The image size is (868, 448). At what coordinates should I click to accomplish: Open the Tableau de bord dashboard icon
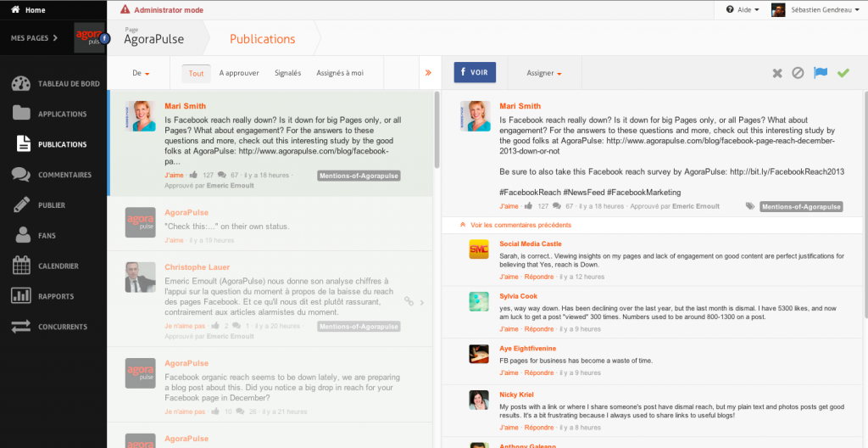21,84
